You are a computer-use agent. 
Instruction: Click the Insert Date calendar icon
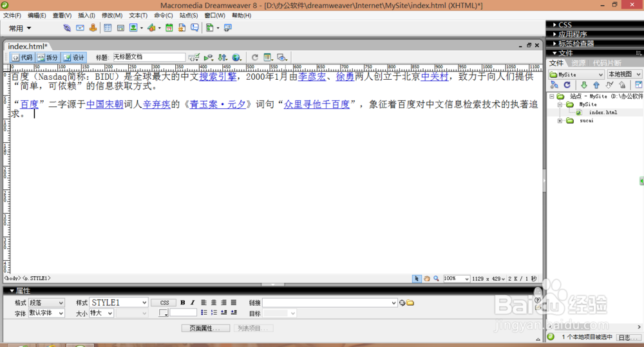coord(169,28)
